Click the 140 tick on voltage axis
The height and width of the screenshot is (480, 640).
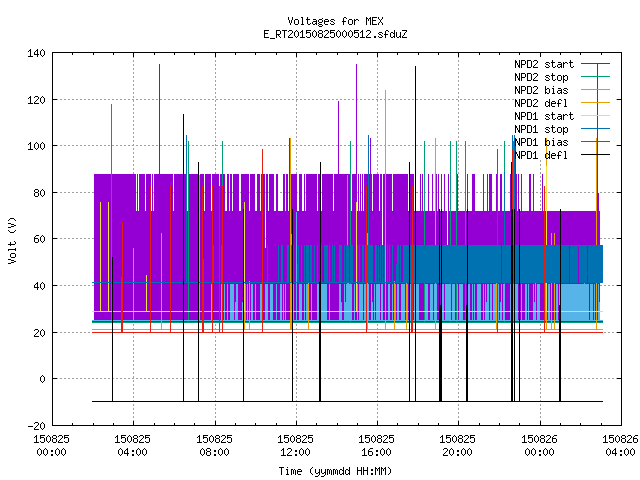[36, 53]
